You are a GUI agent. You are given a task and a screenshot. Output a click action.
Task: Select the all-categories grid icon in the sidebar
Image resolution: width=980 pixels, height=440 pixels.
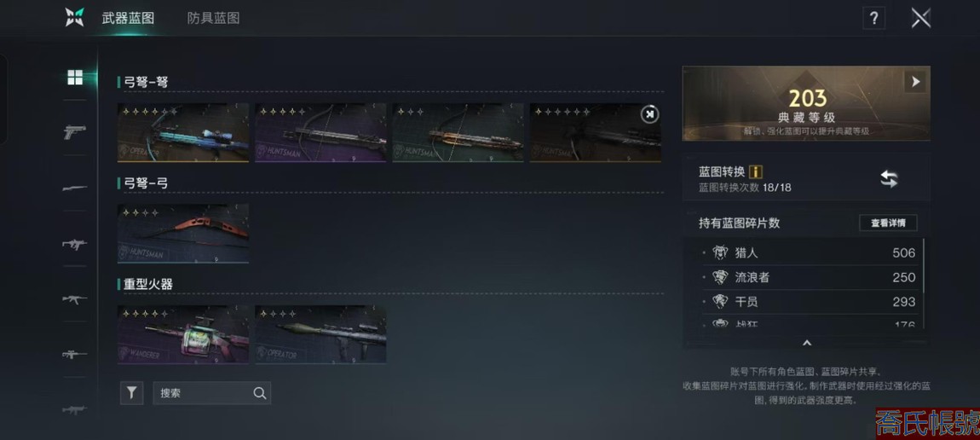(75, 78)
